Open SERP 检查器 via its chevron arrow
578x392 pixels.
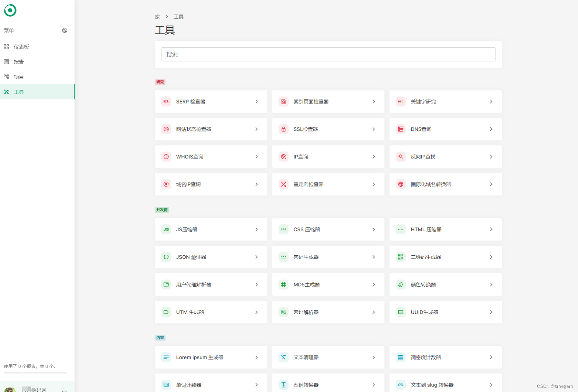(x=256, y=101)
